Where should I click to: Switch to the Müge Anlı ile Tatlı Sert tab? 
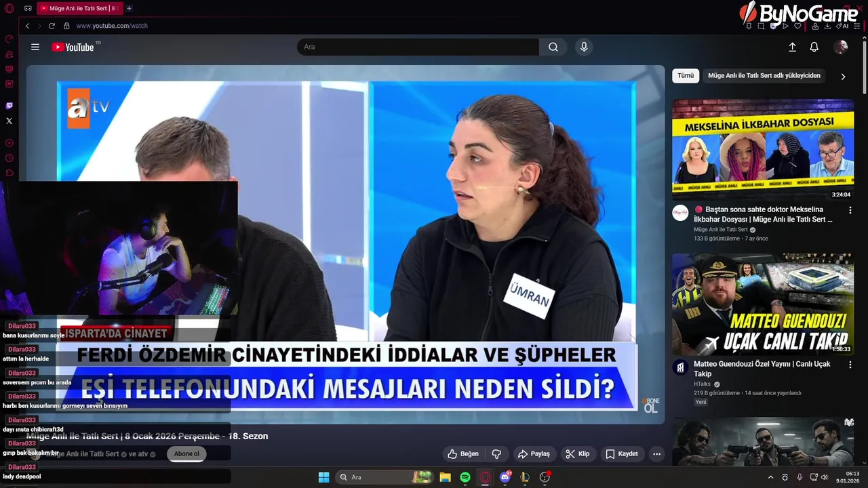79,8
